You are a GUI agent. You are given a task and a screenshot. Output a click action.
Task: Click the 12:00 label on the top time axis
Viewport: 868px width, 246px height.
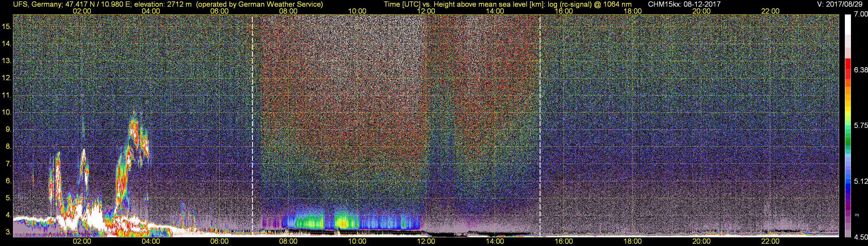[426, 11]
